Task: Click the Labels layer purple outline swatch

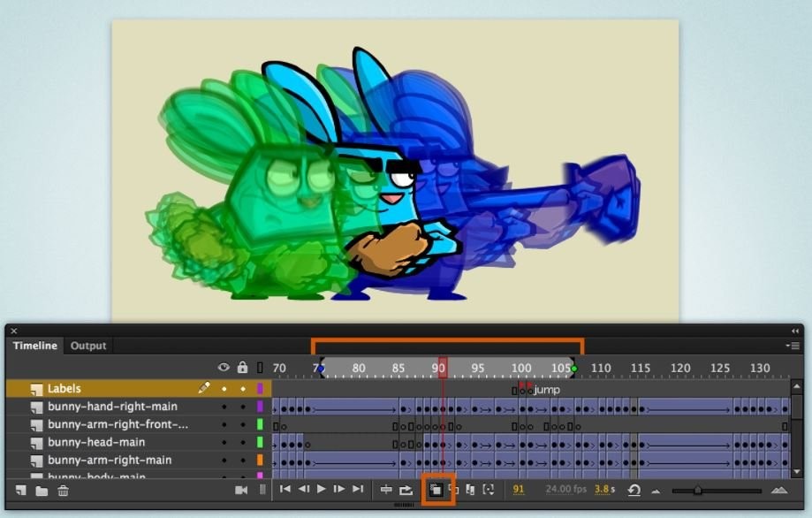Action: click(260, 389)
